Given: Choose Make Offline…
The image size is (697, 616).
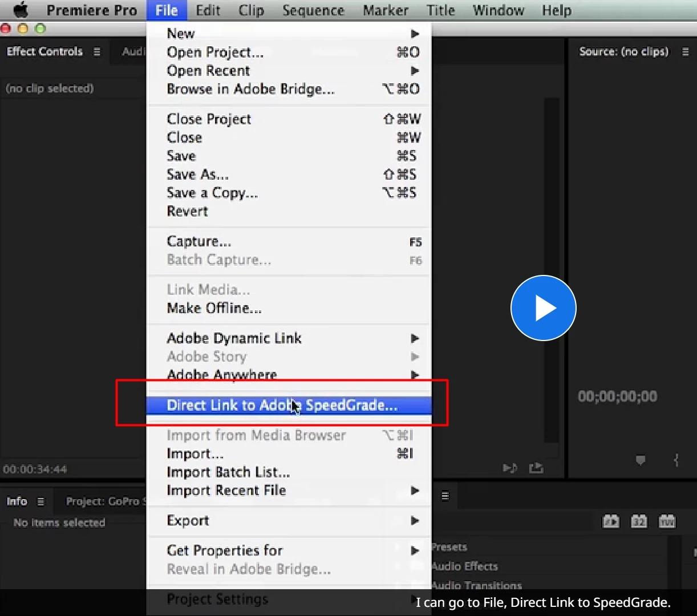Looking at the screenshot, I should coord(289,308).
